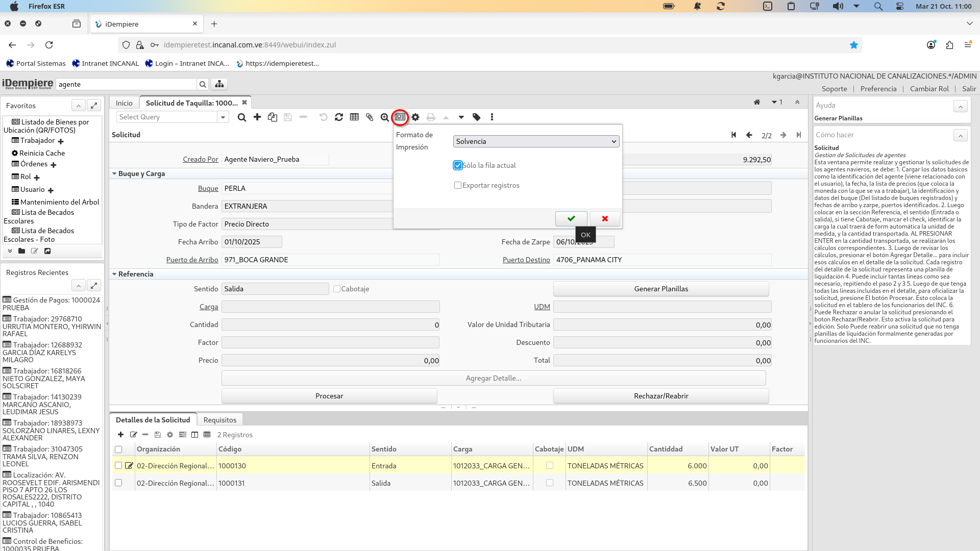Open the Process gear icon

(415, 117)
